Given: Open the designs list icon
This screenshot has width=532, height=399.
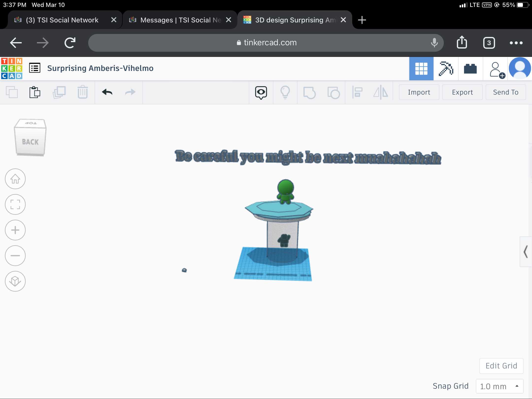Looking at the screenshot, I should point(35,68).
